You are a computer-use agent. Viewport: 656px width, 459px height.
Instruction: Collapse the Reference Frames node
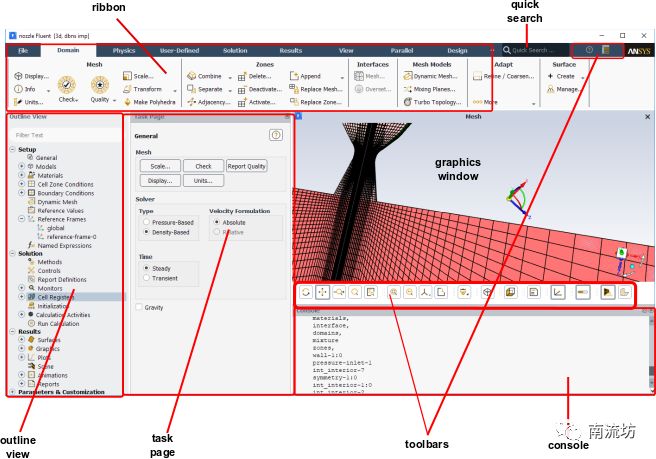pyautogui.click(x=22, y=219)
